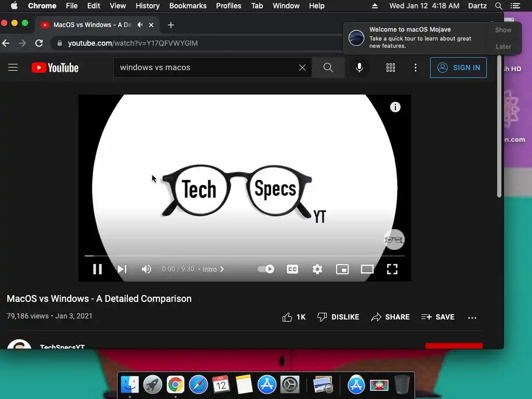532x399 pixels.
Task: Submit search with magnifier button
Action: click(328, 68)
